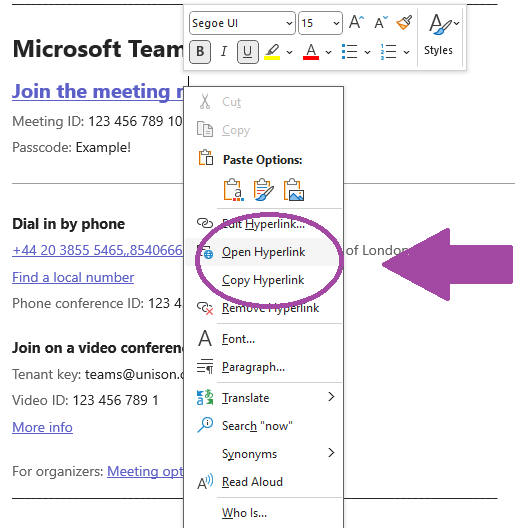
Task: Expand the Styles dropdown chevron
Action: coord(456,23)
